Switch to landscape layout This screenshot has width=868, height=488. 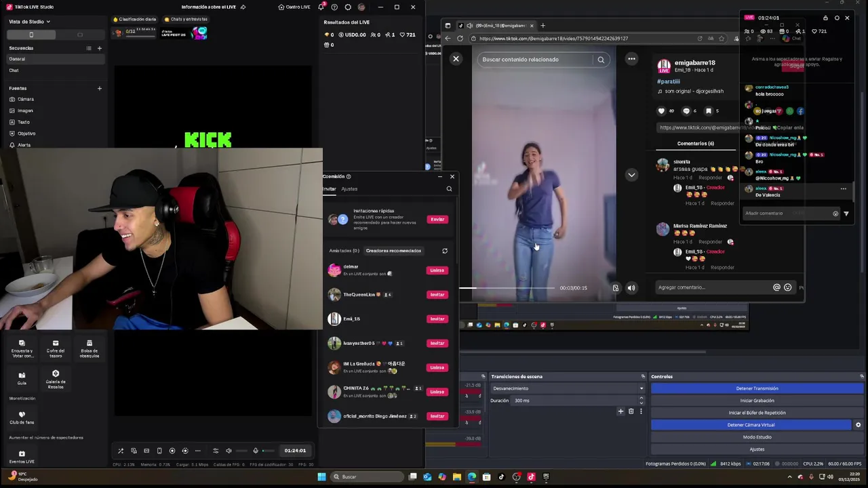(80, 35)
